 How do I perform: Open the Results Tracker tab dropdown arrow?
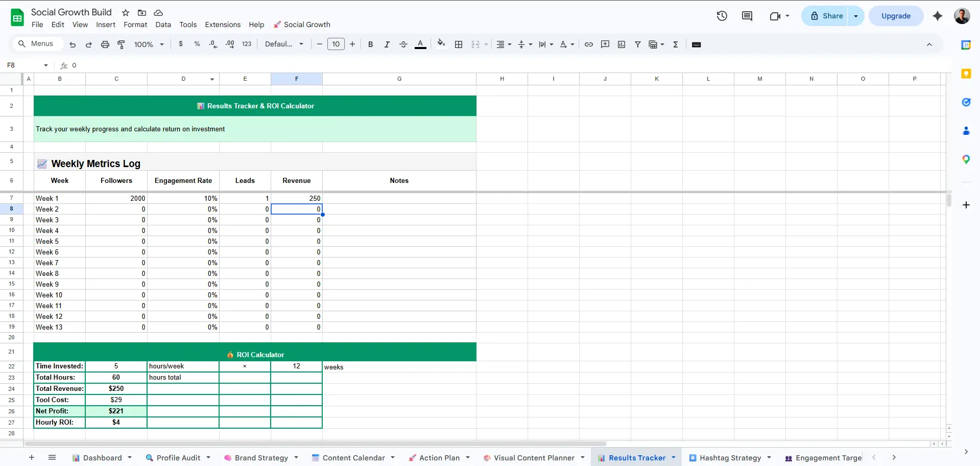674,457
